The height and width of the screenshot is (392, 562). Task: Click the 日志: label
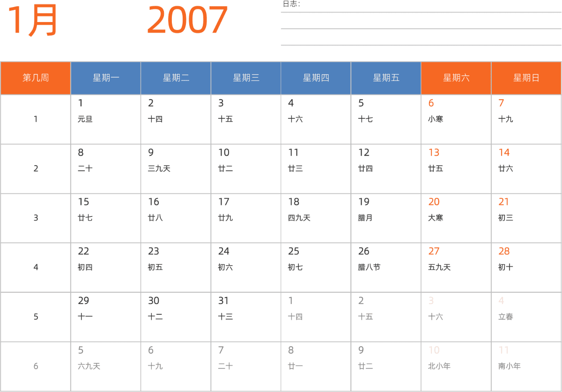[x=291, y=4]
